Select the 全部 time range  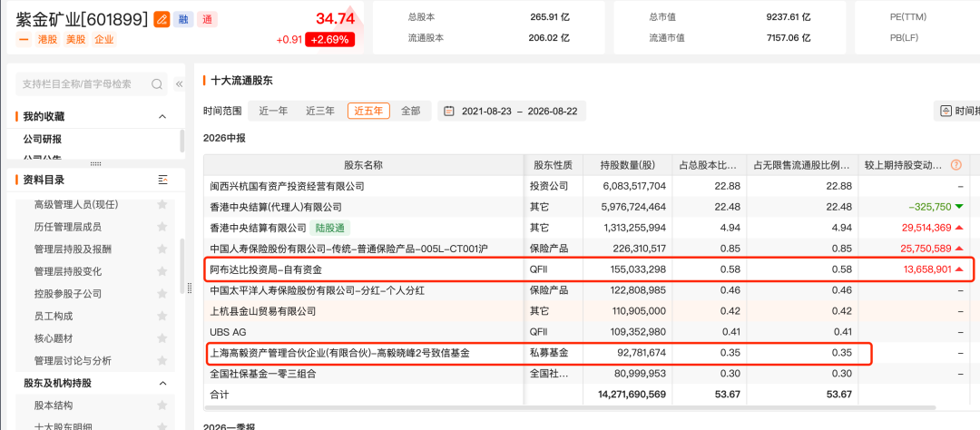click(411, 112)
